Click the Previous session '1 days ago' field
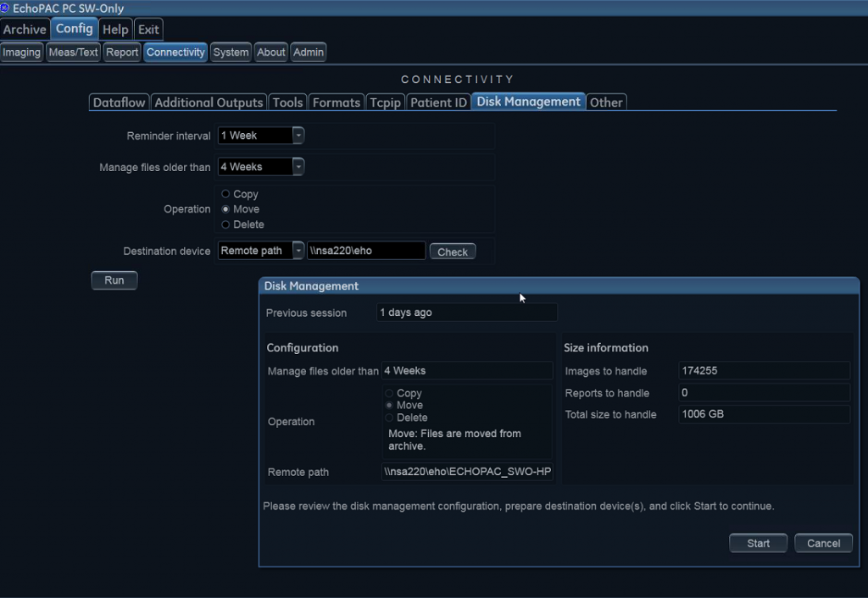Image resolution: width=868 pixels, height=598 pixels. (467, 313)
